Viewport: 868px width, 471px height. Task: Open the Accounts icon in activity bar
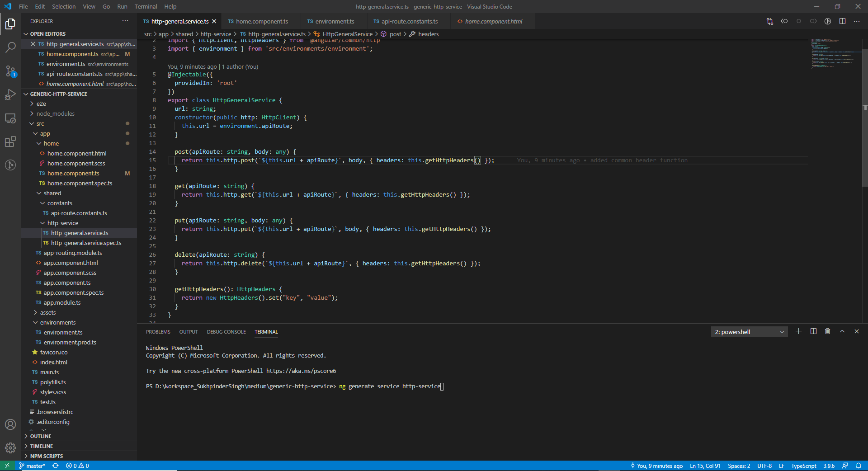click(x=10, y=424)
